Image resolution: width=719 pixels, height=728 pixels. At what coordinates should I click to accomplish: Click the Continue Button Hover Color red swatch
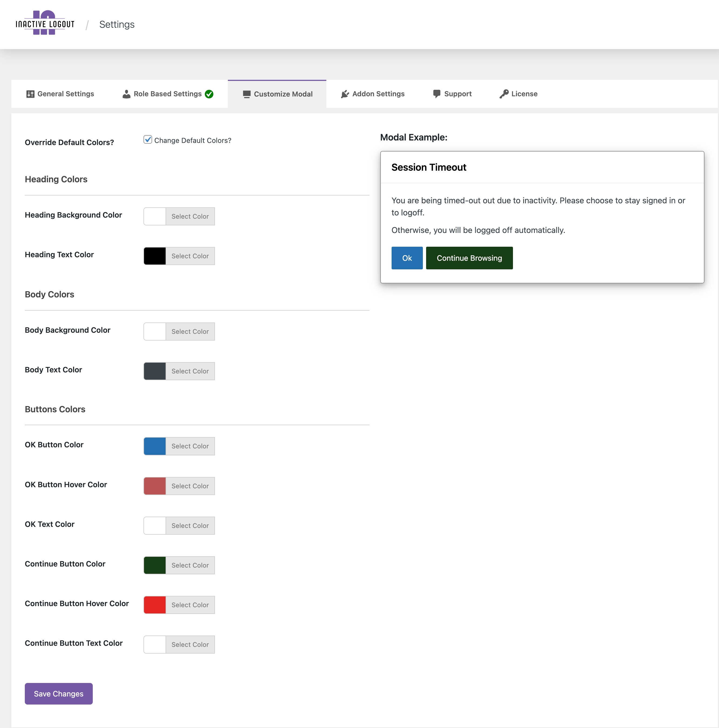[x=155, y=605]
